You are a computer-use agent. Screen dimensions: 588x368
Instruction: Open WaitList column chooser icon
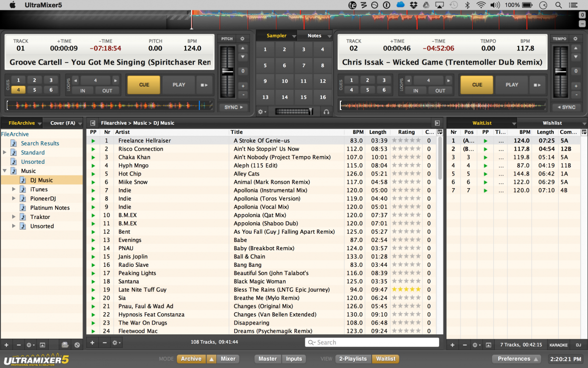pos(584,132)
